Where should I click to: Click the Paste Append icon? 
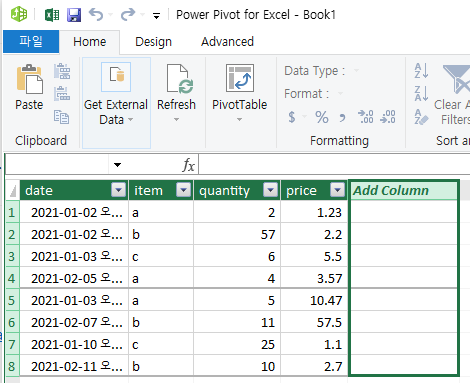(62, 71)
